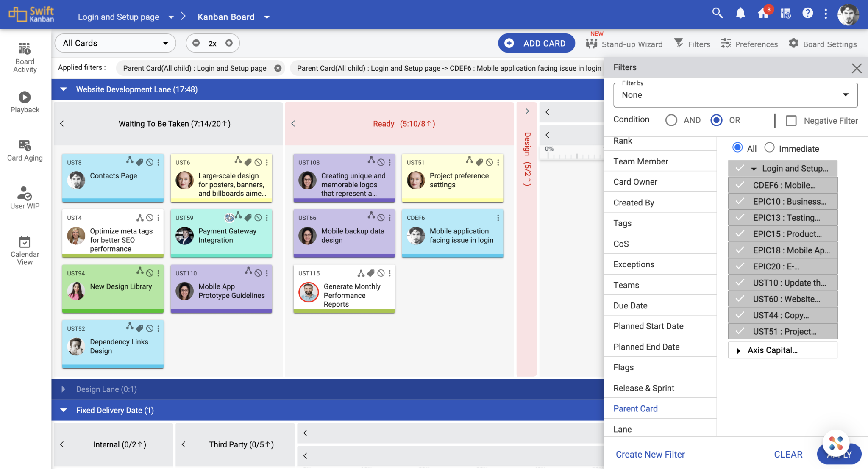Click the Create New Filter link
Viewport: 868px width, 469px height.
650,454
